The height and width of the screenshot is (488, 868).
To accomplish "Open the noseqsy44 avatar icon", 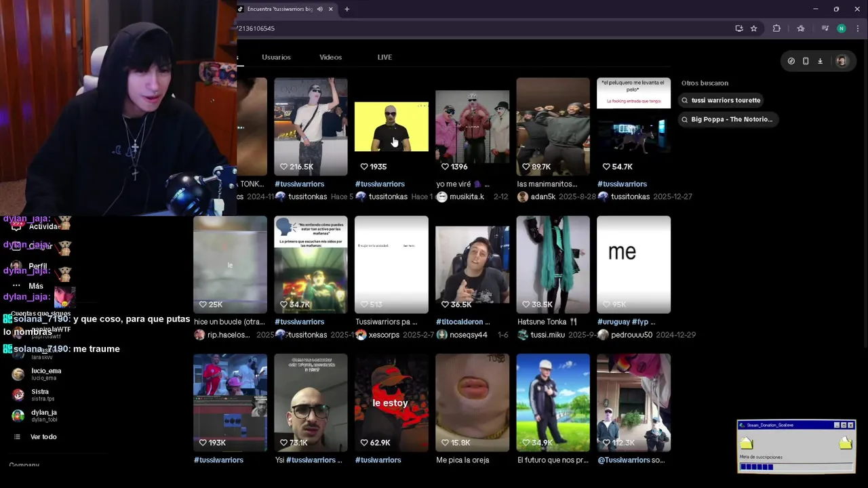I will pos(442,335).
